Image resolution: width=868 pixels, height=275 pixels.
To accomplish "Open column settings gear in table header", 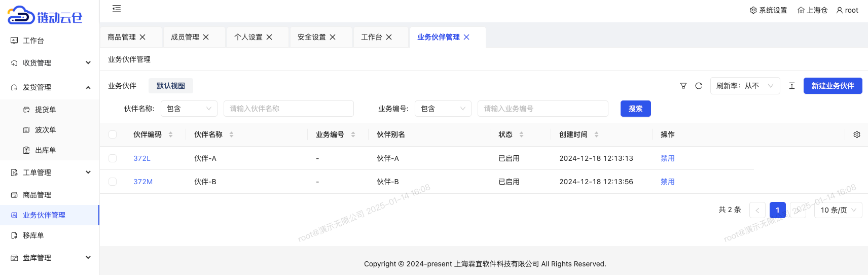I will tap(857, 134).
